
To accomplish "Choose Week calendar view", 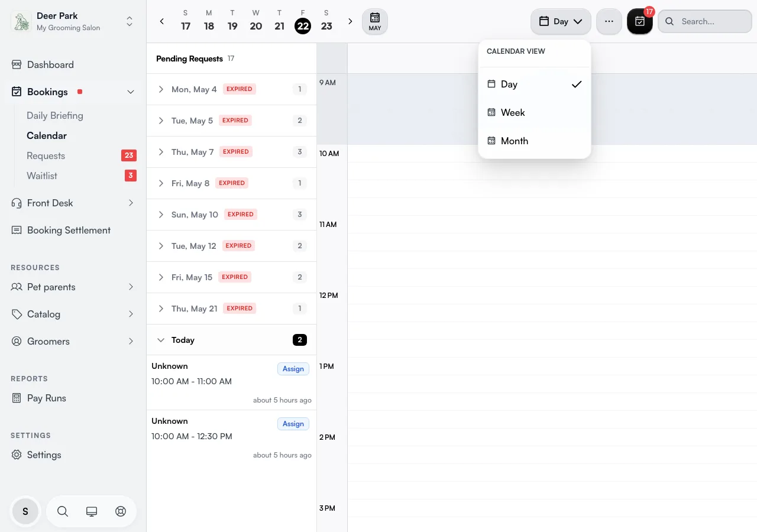I will click(x=535, y=112).
